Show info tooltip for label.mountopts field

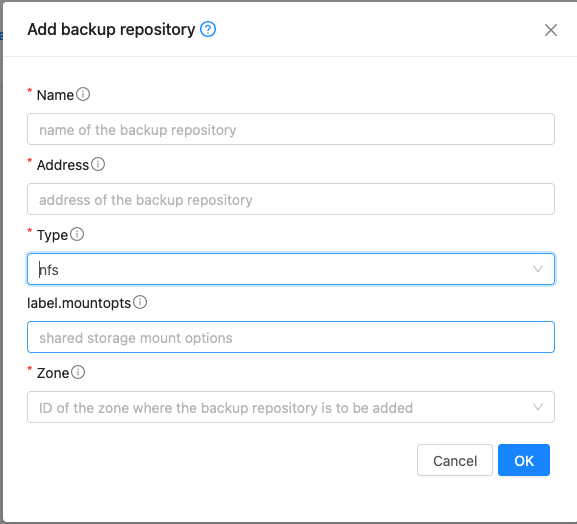pyautogui.click(x=140, y=302)
